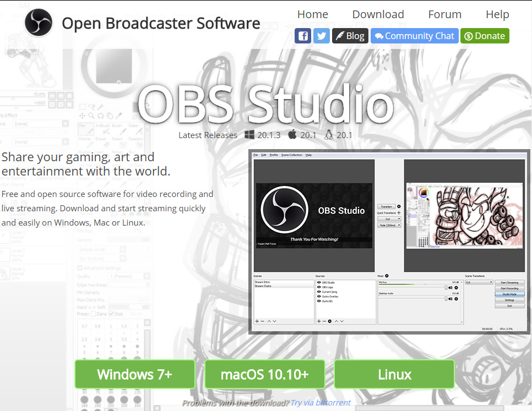Open the Edit menu in the OBS screenshot

coord(264,155)
